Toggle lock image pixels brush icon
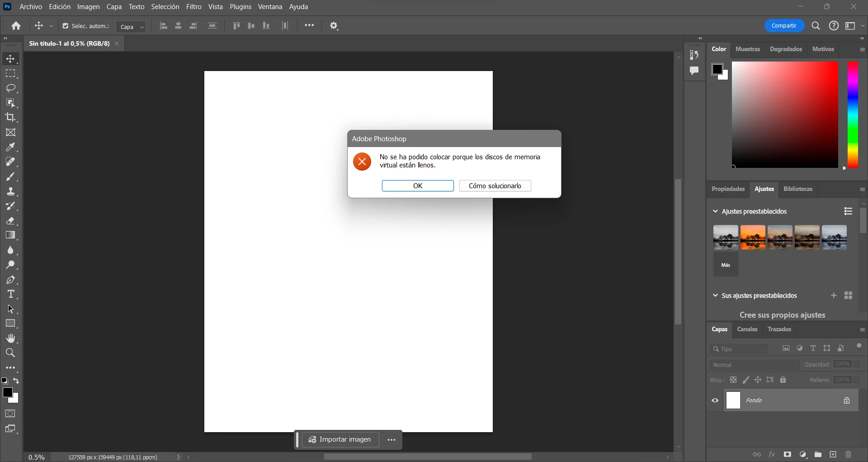The width and height of the screenshot is (868, 462). pyautogui.click(x=746, y=380)
